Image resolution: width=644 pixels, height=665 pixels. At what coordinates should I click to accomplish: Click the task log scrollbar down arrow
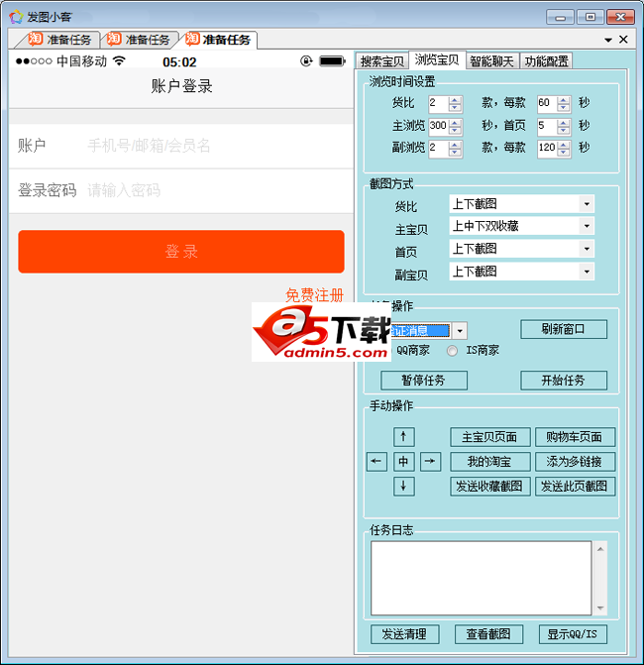pos(600,608)
